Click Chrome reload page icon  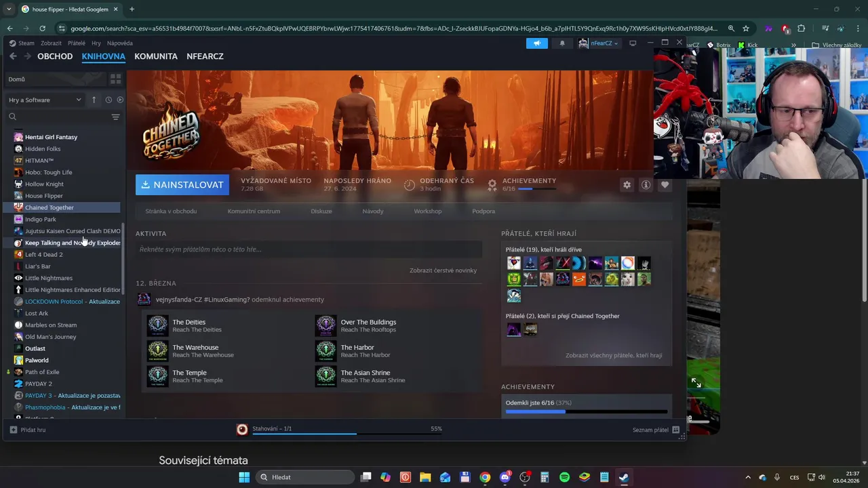pyautogui.click(x=42, y=28)
